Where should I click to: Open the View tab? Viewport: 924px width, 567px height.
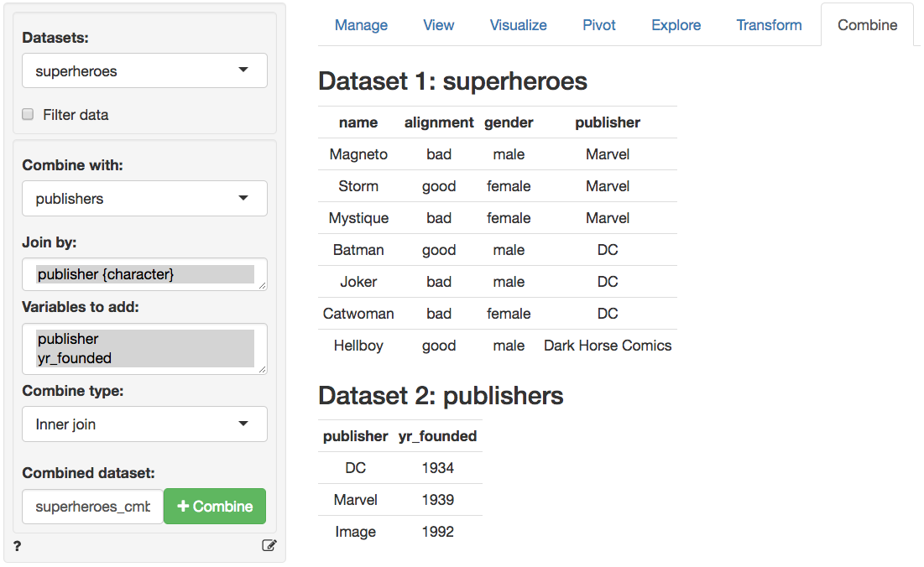pyautogui.click(x=438, y=25)
